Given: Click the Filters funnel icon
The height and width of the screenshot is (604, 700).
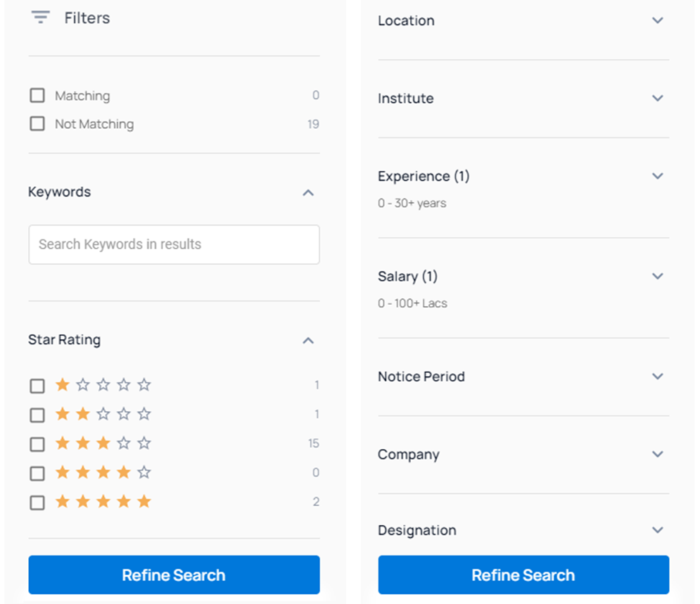Looking at the screenshot, I should coord(40,17).
